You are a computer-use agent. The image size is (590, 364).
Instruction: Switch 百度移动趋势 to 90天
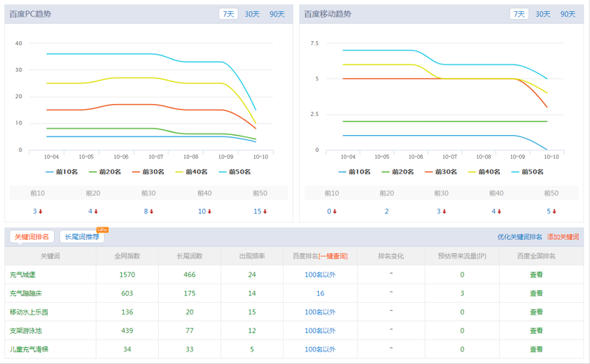coord(568,14)
